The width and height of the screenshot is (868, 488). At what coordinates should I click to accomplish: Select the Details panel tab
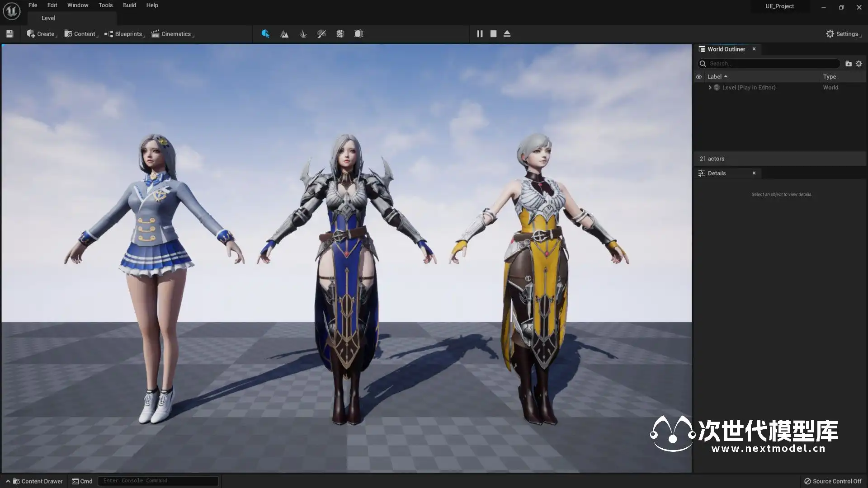click(x=717, y=173)
